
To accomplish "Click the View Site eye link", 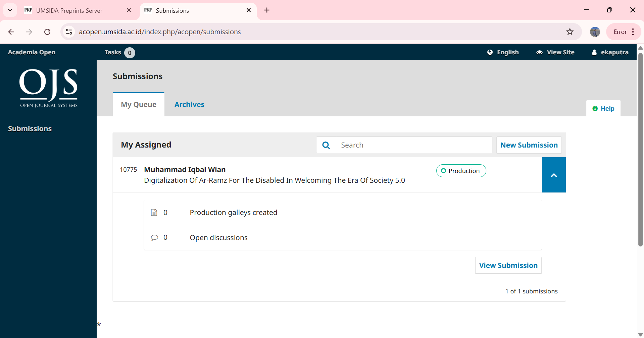I will click(555, 52).
